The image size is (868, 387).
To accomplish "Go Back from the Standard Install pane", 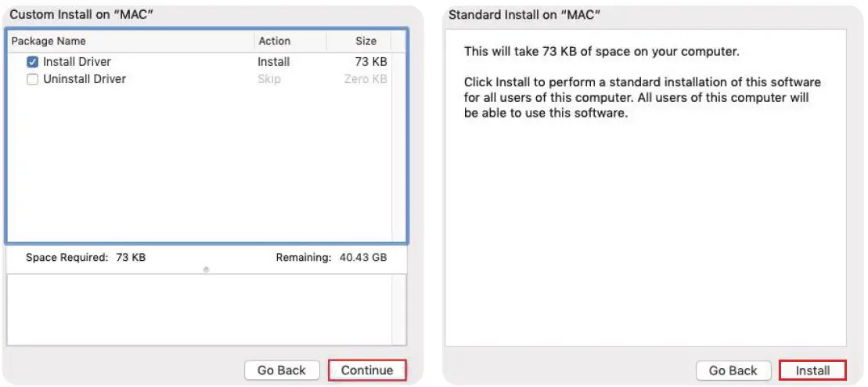I will 733,371.
